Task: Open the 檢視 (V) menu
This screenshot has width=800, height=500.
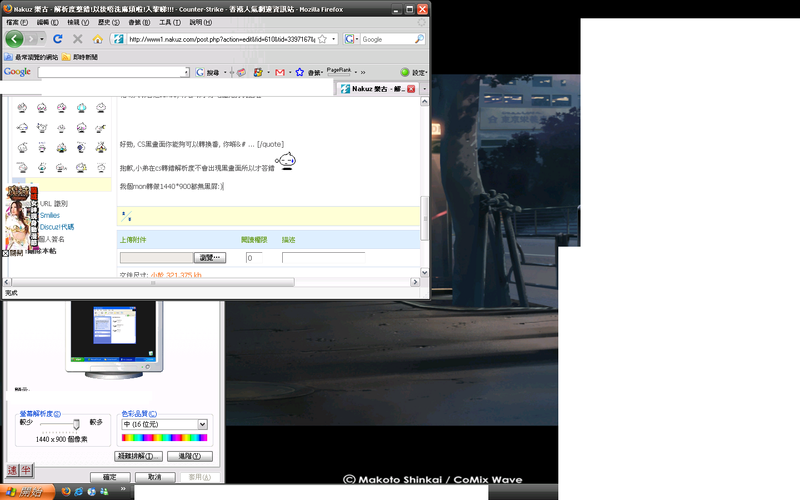Action: [78, 22]
